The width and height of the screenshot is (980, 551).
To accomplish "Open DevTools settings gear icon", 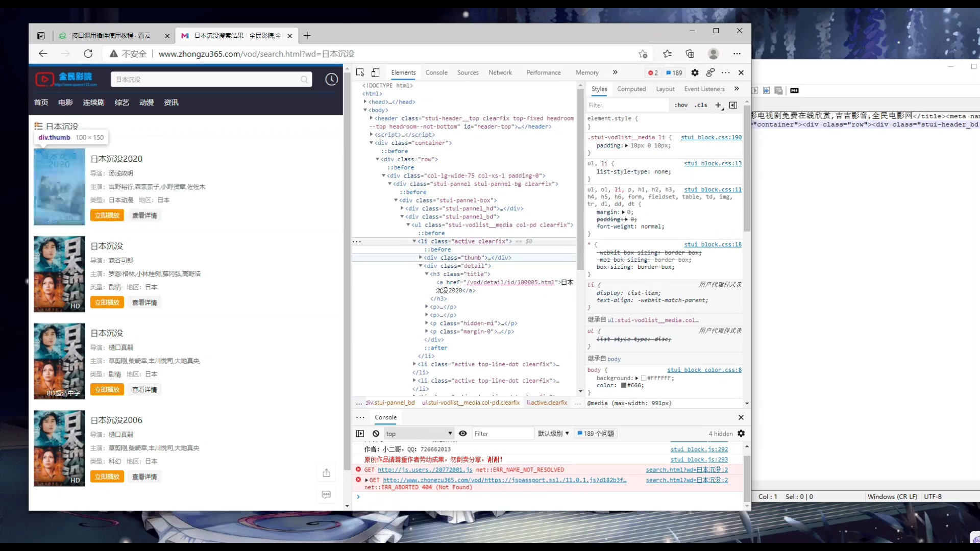I will pos(695,72).
